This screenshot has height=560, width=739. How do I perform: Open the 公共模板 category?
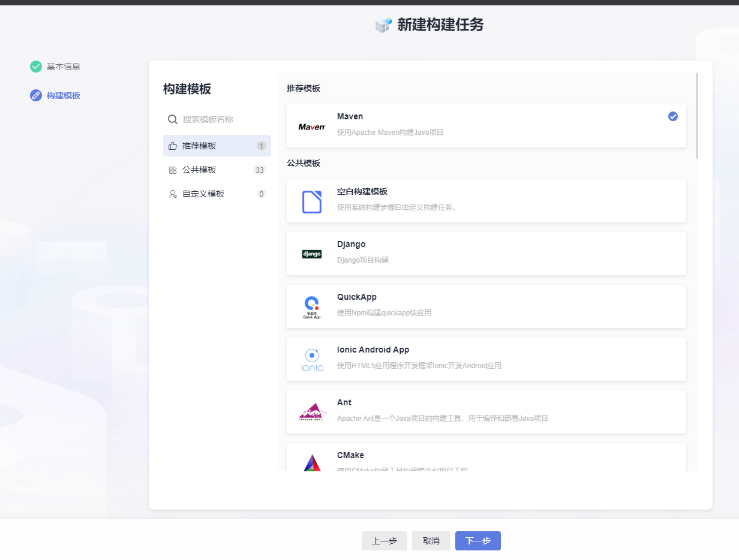pyautogui.click(x=217, y=170)
